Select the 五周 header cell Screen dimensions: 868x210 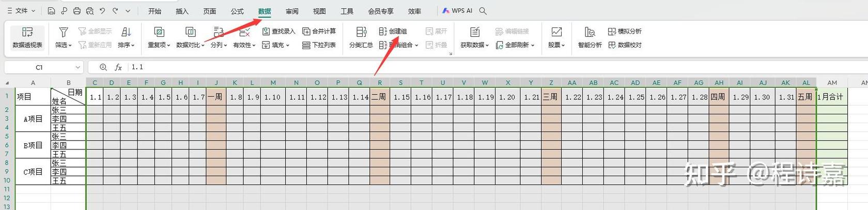(805, 97)
